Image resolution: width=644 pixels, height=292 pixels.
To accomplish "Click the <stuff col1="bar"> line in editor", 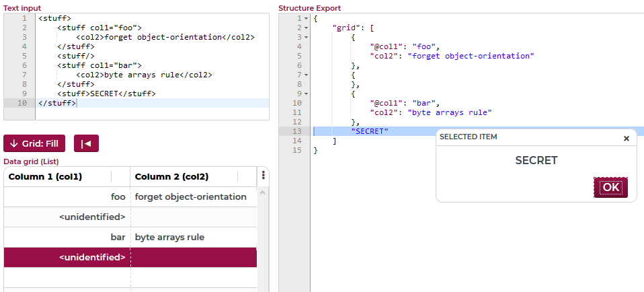I will pos(99,65).
